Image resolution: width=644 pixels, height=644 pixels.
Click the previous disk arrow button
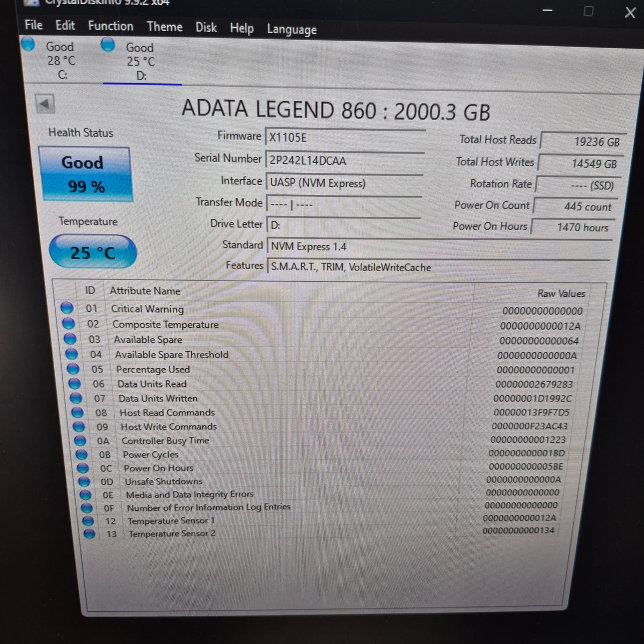(x=45, y=104)
